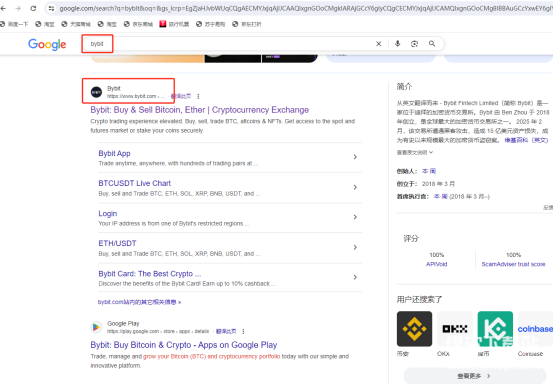The width and height of the screenshot is (554, 385).
Task: Start voice search with microphone icon
Action: pos(397,44)
